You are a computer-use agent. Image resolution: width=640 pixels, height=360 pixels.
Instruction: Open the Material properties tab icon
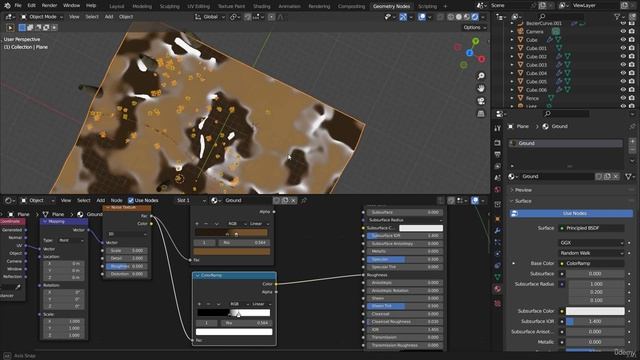tap(497, 289)
